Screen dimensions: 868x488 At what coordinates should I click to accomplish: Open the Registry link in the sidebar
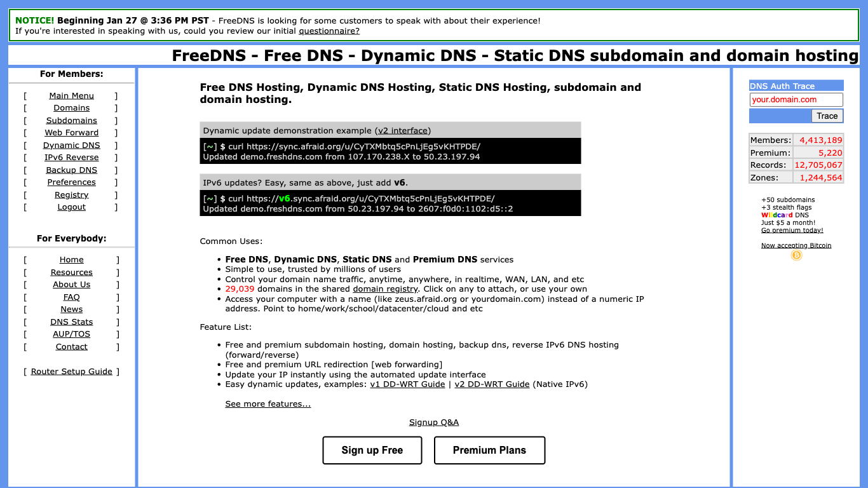[71, 195]
